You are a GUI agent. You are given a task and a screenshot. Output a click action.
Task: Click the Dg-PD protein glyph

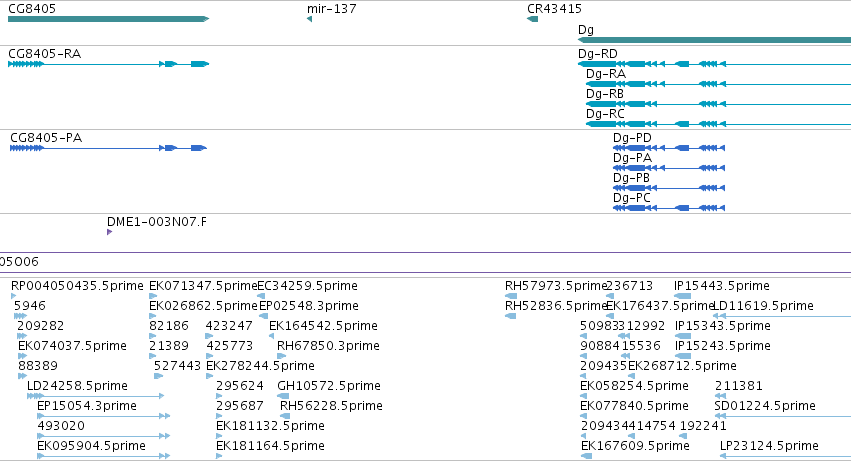click(x=669, y=148)
